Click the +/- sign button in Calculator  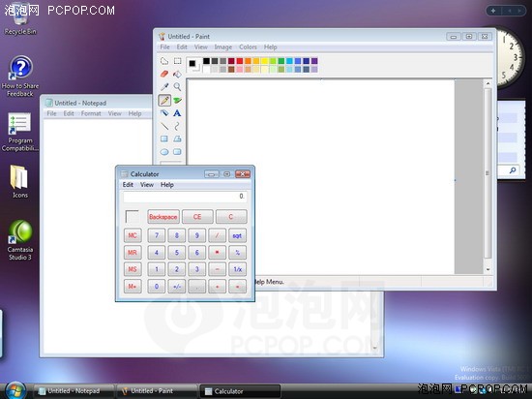[177, 287]
